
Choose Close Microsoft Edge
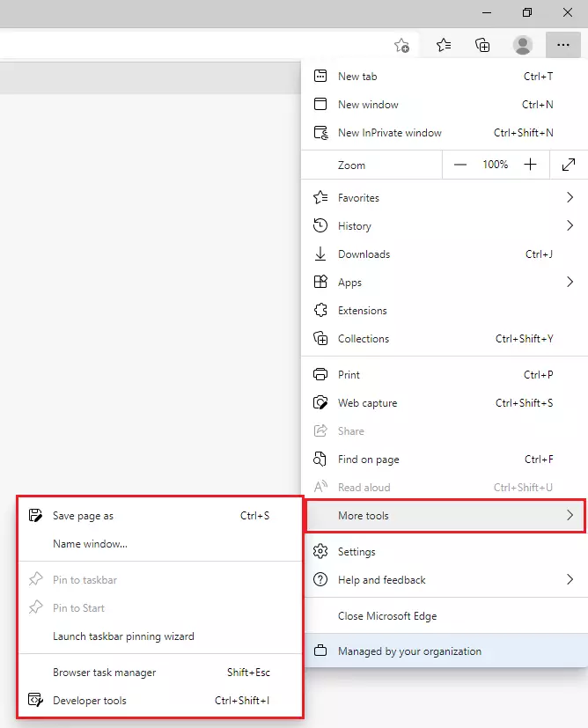387,616
